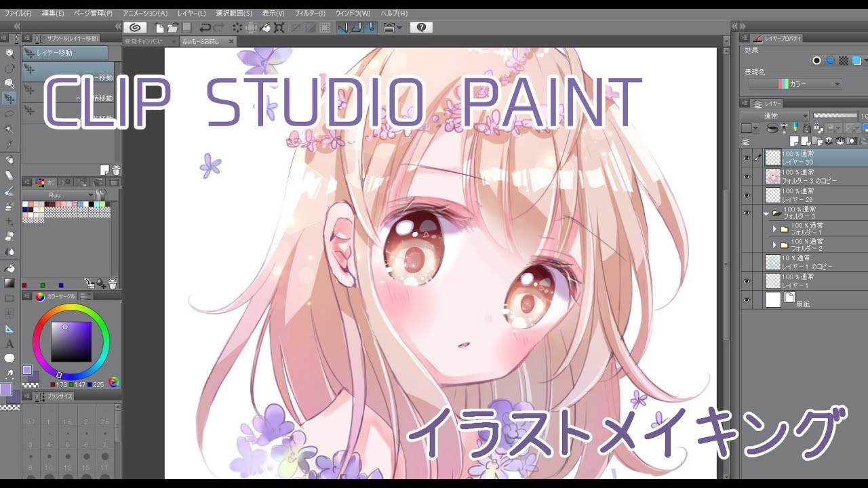Open the ファイル(F) menu
Screen dimensions: 868x488
pyautogui.click(x=17, y=13)
